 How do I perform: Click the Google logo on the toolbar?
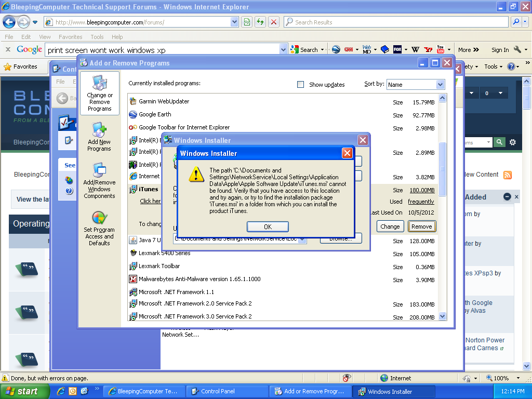(x=30, y=49)
